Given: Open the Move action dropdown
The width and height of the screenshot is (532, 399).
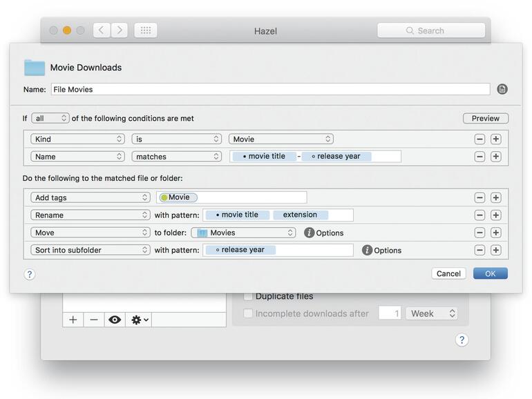Looking at the screenshot, I should click(x=91, y=233).
